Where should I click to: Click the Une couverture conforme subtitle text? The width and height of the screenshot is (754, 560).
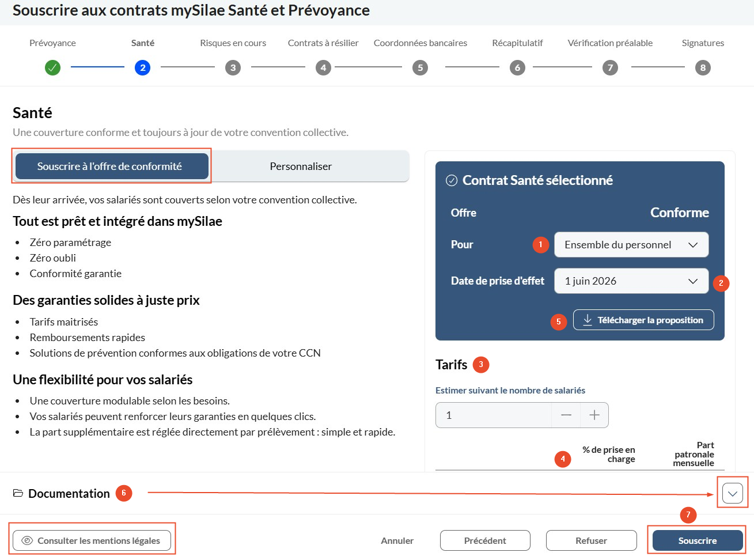(x=180, y=133)
